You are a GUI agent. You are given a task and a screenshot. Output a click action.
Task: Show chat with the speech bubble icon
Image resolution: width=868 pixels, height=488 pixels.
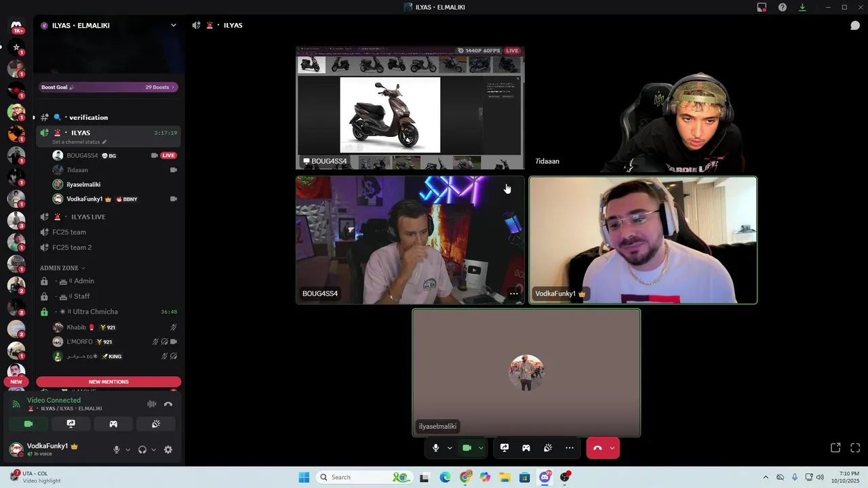[x=855, y=25]
